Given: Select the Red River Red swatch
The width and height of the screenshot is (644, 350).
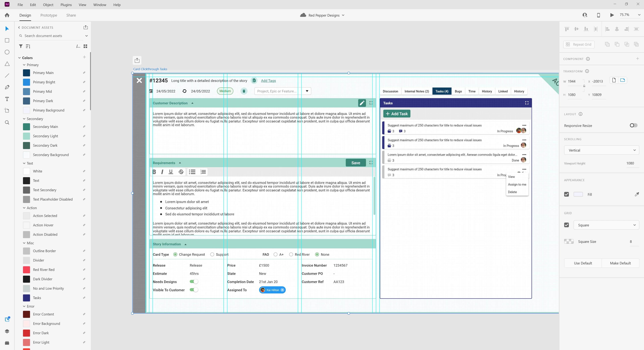Looking at the screenshot, I should (x=26, y=270).
